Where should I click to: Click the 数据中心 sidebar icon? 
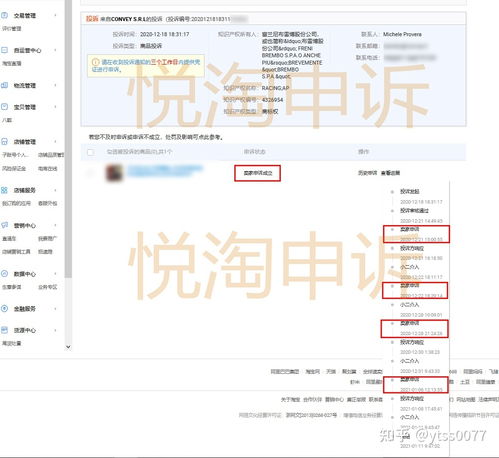(x=4, y=274)
